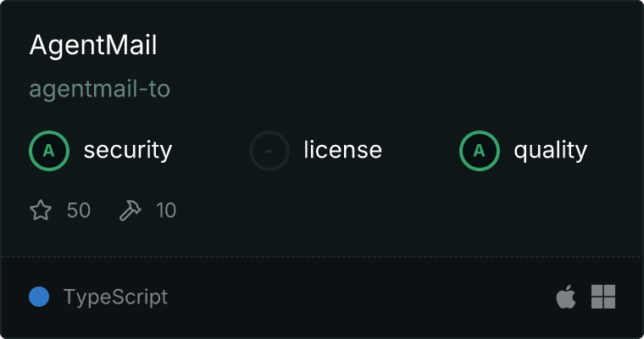Click the hammer tools icon

coord(130,210)
